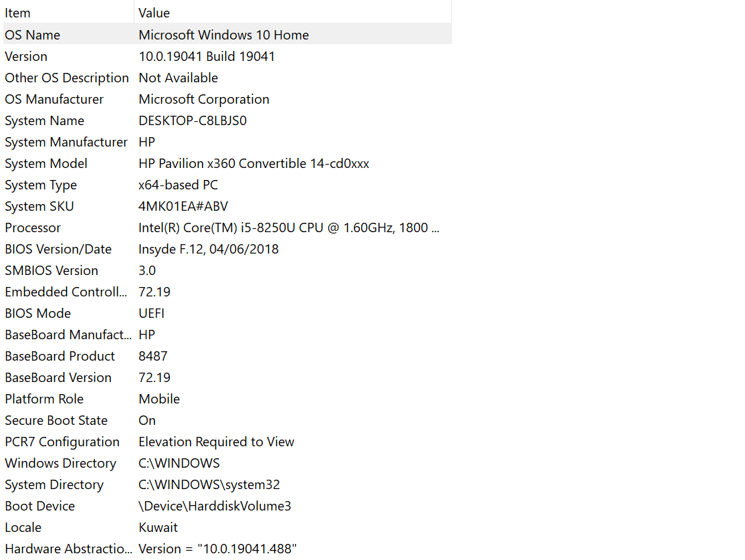Select the PCR7 Configuration row
The height and width of the screenshot is (560, 745).
[x=227, y=441]
